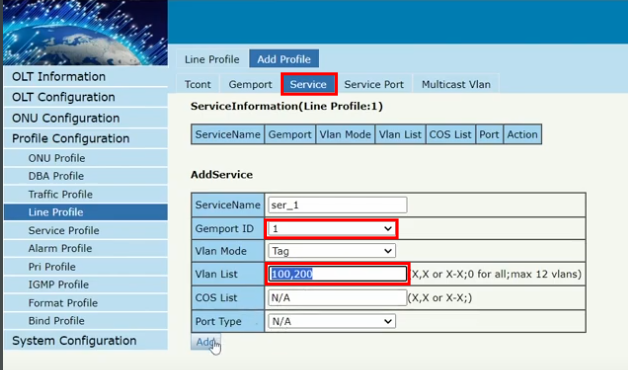Click the Gemport ID row label
The width and height of the screenshot is (628, 370).
tap(228, 229)
